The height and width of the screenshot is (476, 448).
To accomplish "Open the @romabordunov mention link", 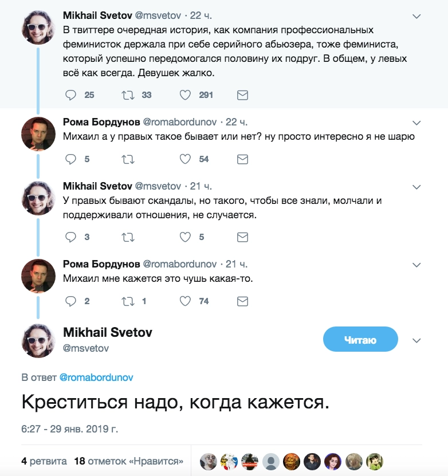I will click(96, 378).
